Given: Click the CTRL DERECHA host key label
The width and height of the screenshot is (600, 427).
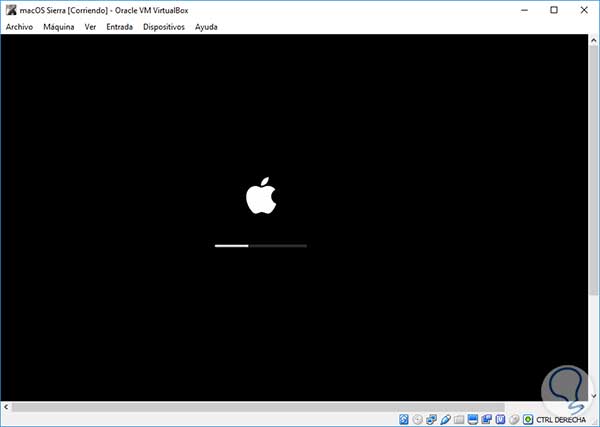Looking at the screenshot, I should click(561, 420).
